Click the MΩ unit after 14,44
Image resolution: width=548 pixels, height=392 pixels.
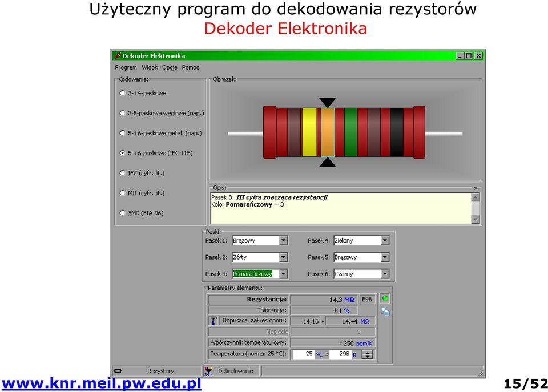click(x=365, y=321)
